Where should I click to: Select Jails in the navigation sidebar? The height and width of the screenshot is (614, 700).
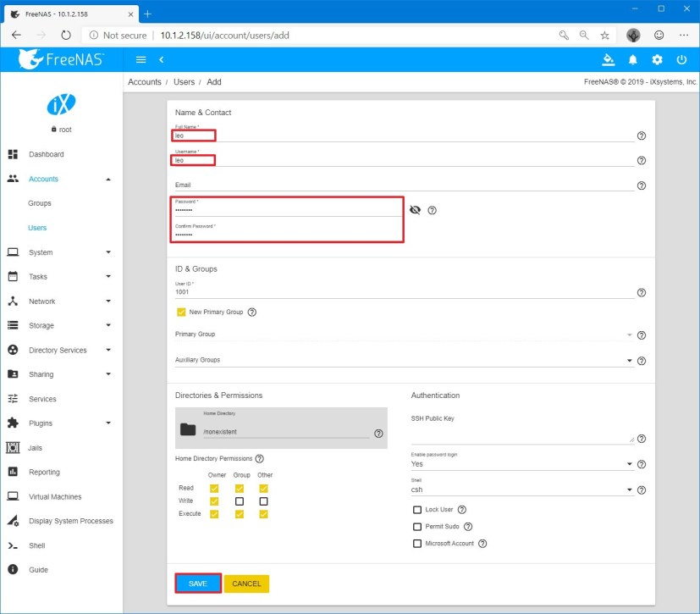point(36,447)
